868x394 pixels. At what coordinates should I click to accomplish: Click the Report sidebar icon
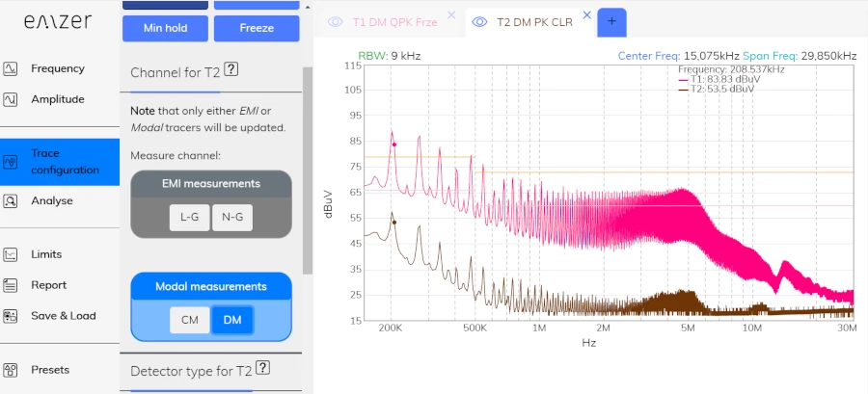point(12,285)
